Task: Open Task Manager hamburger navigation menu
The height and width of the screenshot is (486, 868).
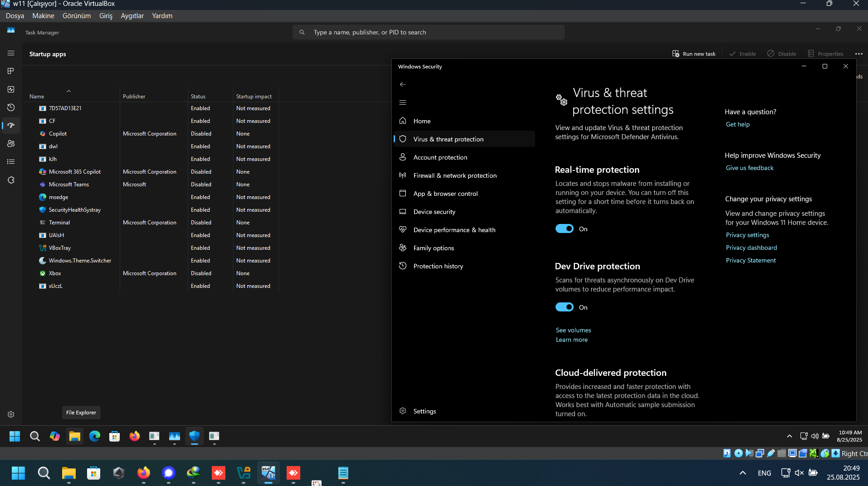Action: tap(11, 53)
